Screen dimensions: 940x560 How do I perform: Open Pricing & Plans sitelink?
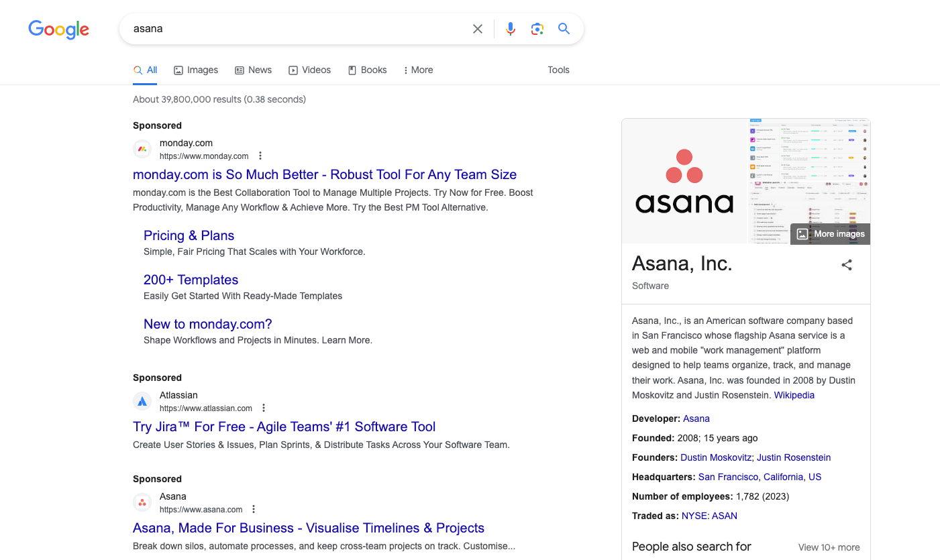click(x=189, y=235)
